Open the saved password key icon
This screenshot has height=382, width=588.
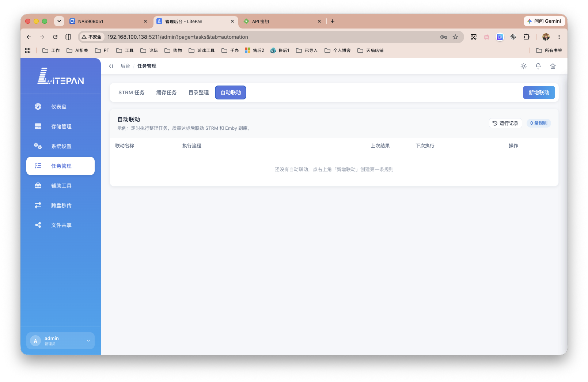point(444,37)
